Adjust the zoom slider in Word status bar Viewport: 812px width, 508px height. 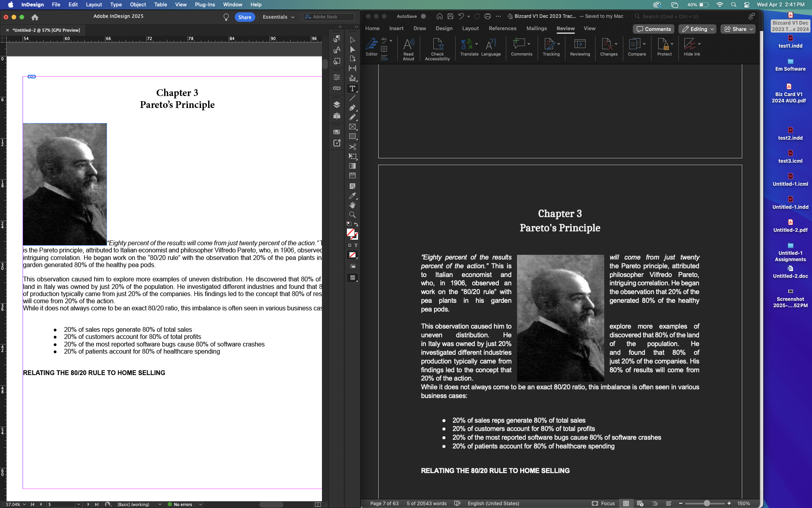[707, 503]
